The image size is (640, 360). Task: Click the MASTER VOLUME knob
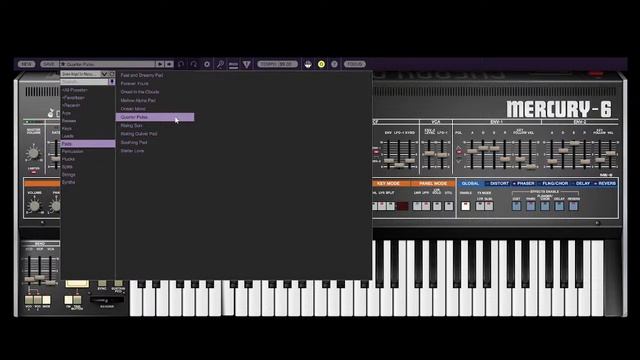(33, 153)
